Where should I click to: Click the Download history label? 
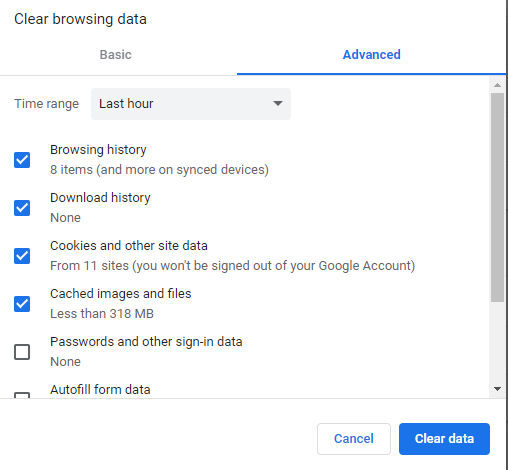point(100,198)
